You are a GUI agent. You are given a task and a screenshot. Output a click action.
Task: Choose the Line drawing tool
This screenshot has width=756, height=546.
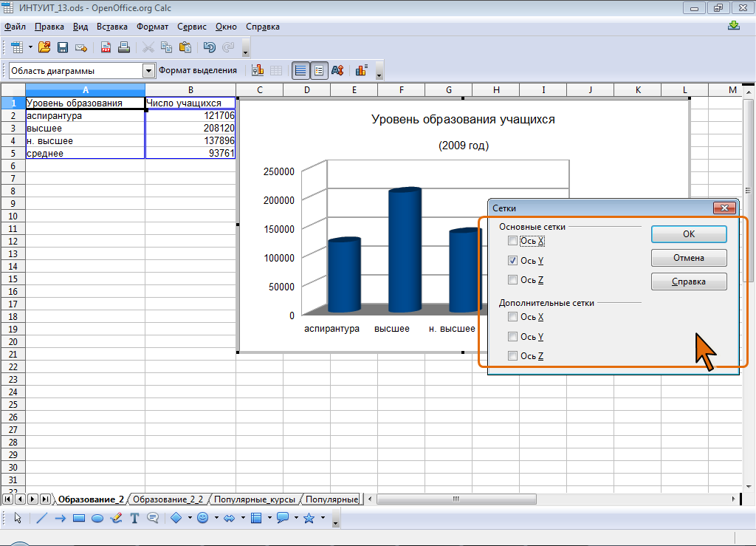[x=42, y=518]
